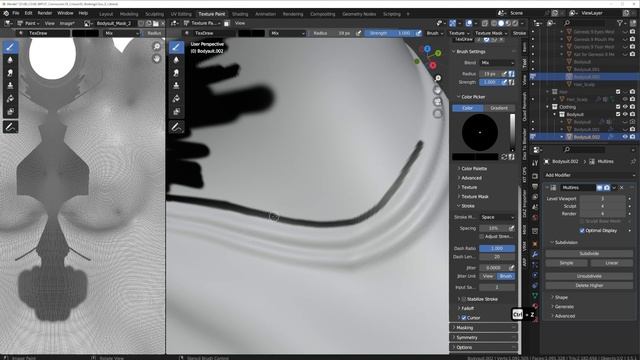Click Unsubdivide button
Viewport: 640px width, 360px height.
point(589,276)
